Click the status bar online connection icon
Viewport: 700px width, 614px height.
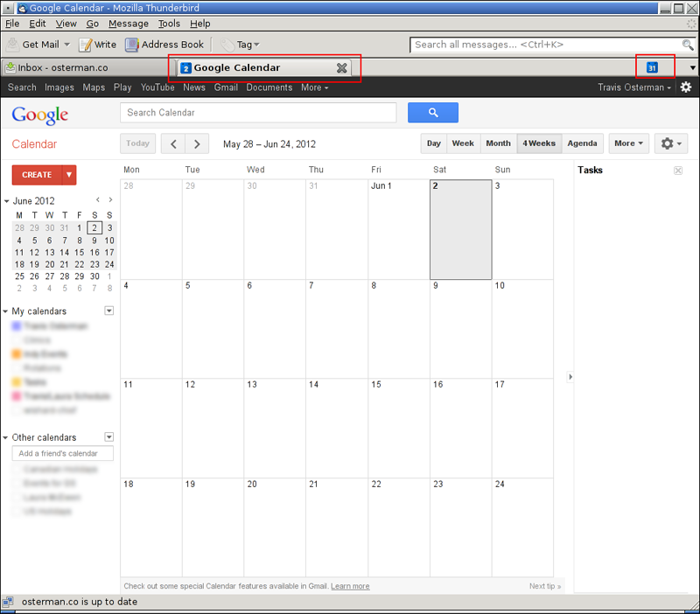8,602
